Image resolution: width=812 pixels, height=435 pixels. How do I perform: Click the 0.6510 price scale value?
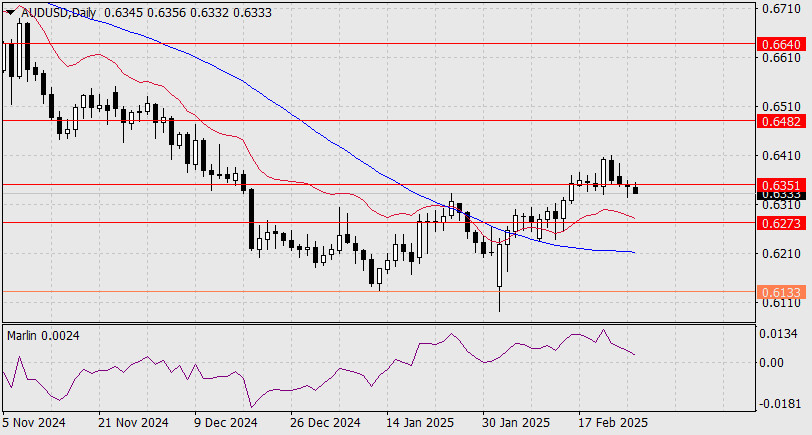(780, 107)
